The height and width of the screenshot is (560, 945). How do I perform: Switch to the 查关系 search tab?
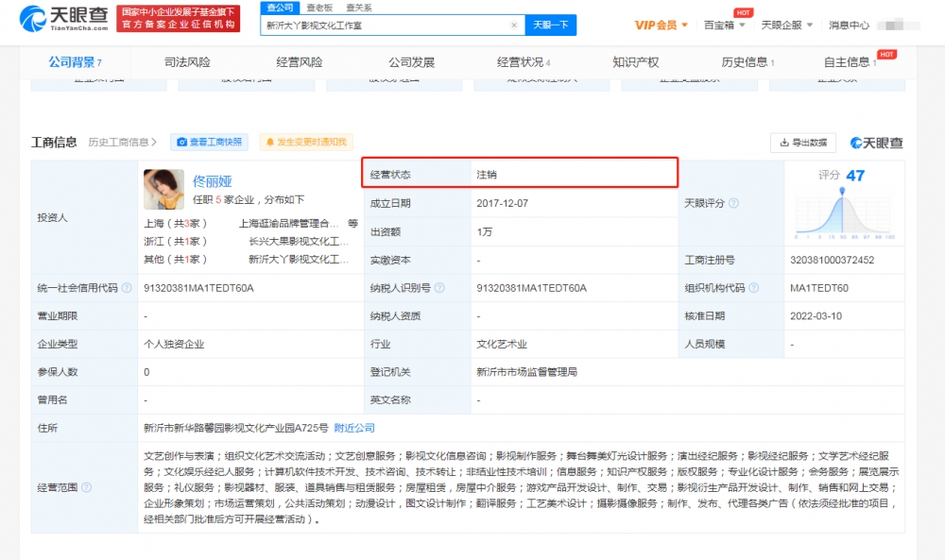tap(358, 8)
